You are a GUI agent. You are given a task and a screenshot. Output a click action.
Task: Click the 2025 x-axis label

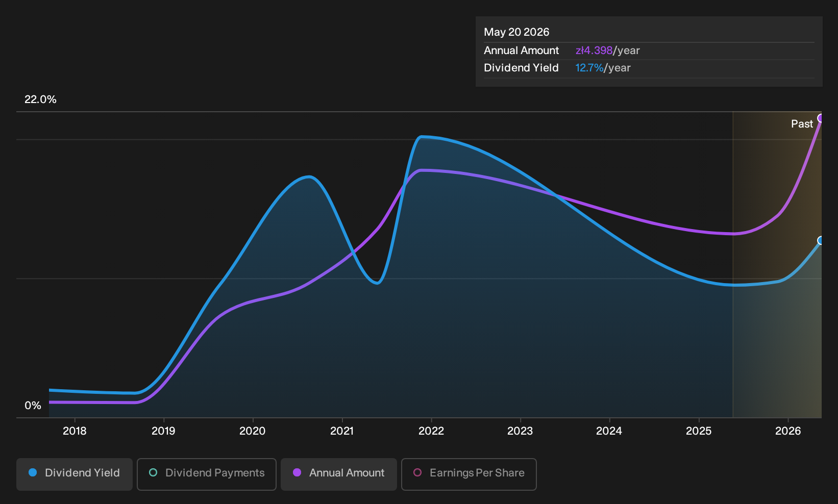[699, 431]
